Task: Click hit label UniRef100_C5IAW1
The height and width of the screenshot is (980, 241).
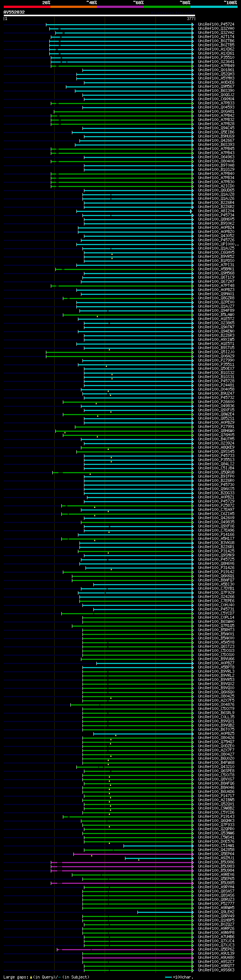Action: 216,846
